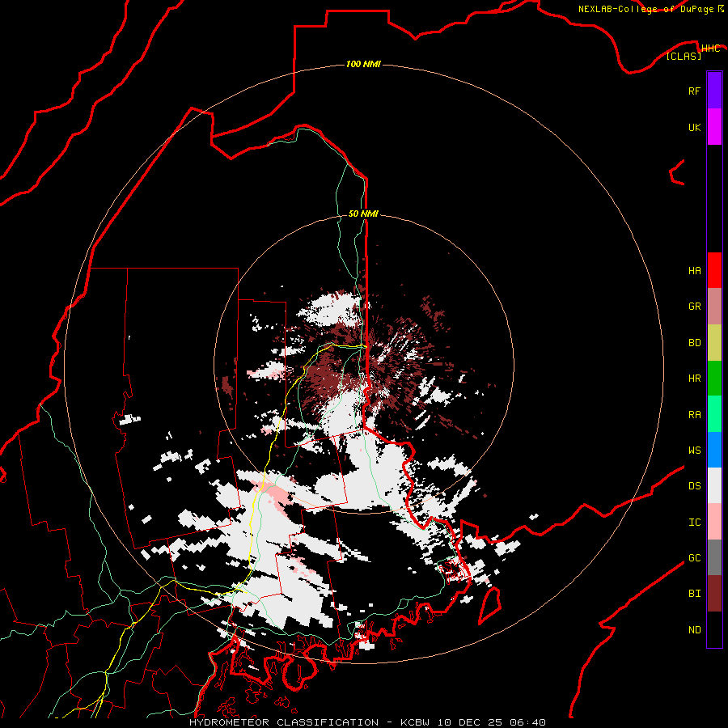Click the ND black legend swatch
Screen dimensions: 728x728
click(x=714, y=629)
